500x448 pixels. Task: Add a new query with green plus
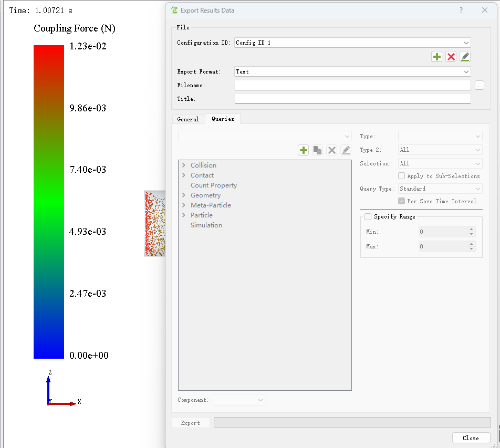[x=303, y=150]
